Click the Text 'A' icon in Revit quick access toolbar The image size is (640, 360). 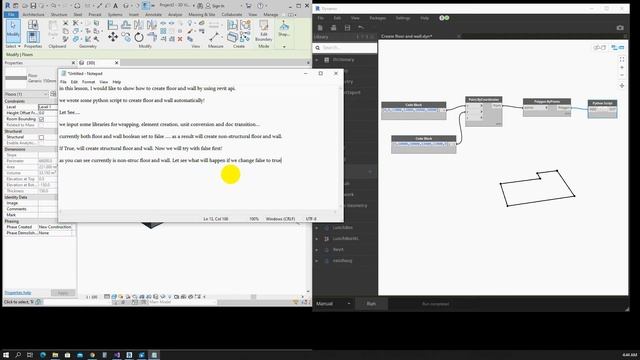pos(116,6)
